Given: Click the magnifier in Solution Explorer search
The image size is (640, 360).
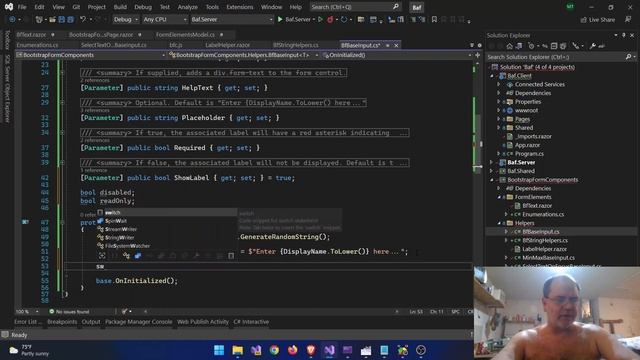Looking at the screenshot, I should click(629, 57).
